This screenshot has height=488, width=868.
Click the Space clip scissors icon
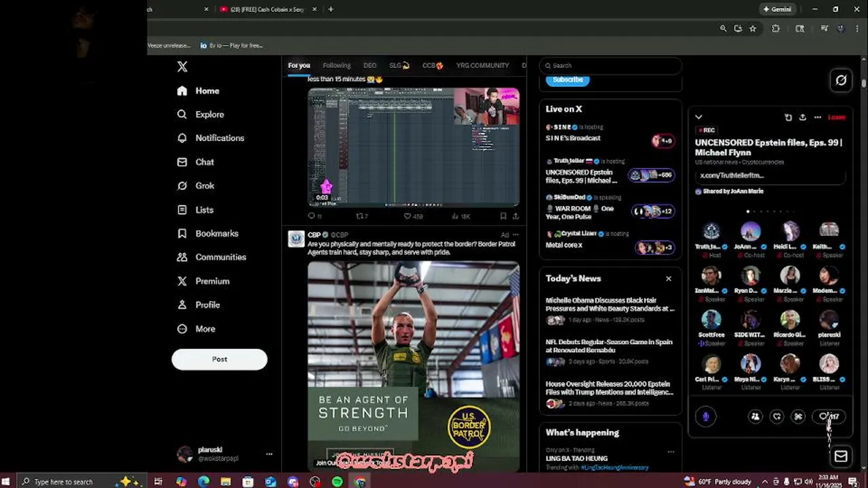pos(798,417)
